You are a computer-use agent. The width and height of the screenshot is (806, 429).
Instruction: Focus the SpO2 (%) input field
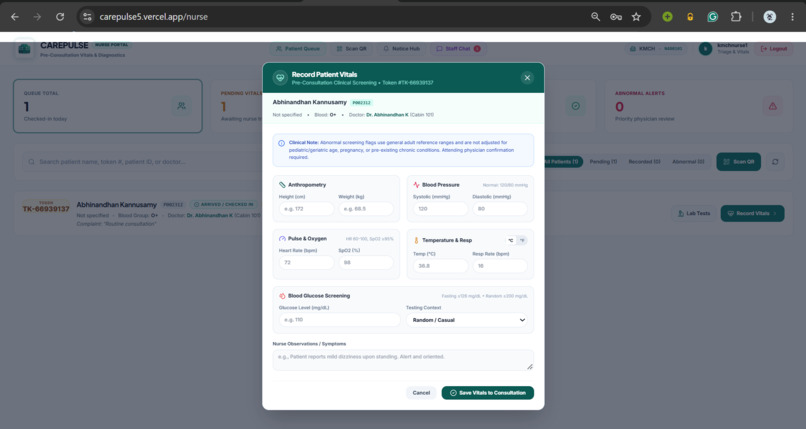(x=366, y=263)
